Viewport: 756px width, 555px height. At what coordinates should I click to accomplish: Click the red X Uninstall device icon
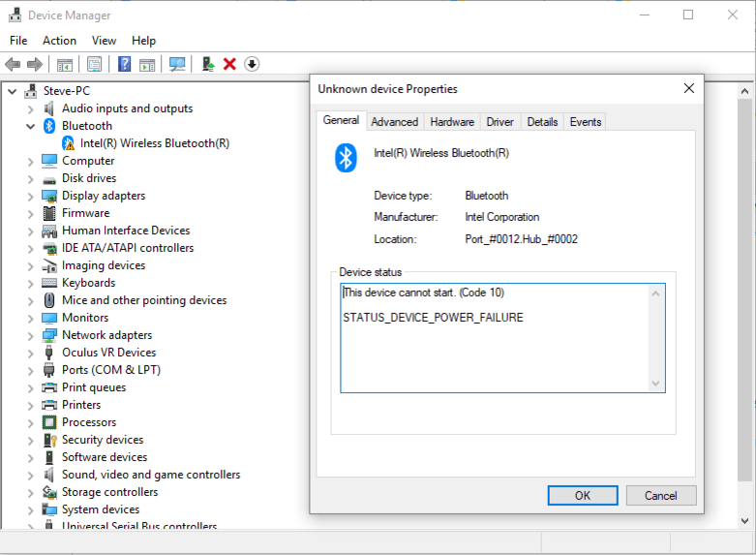pyautogui.click(x=229, y=64)
